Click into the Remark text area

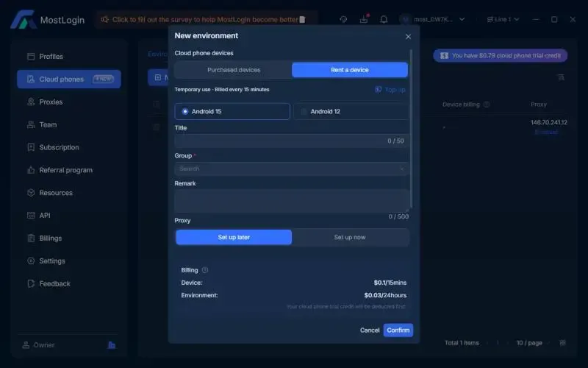291,201
